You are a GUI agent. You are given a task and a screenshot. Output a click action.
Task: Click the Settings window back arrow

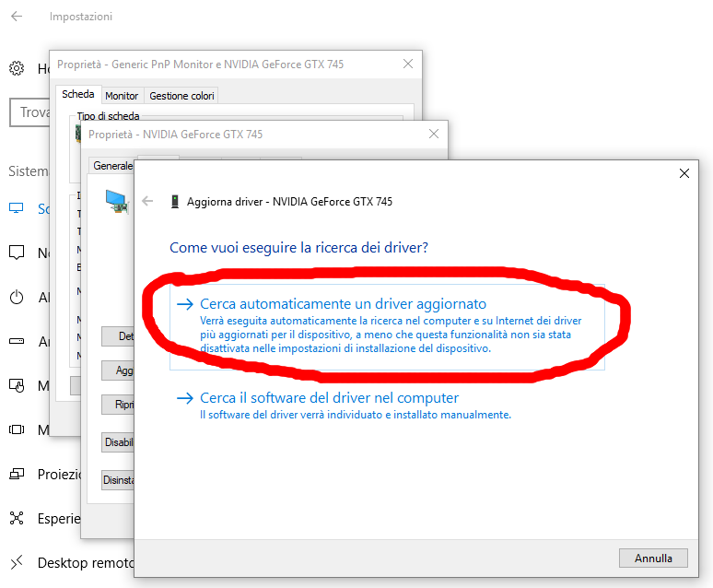coord(17,17)
